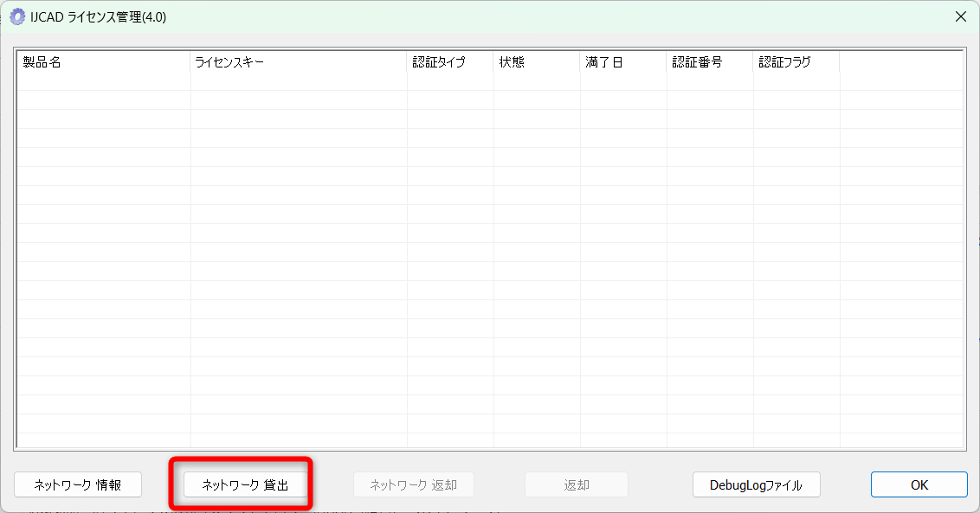Close the IJCAD ライセンス管理 window

coord(961,17)
